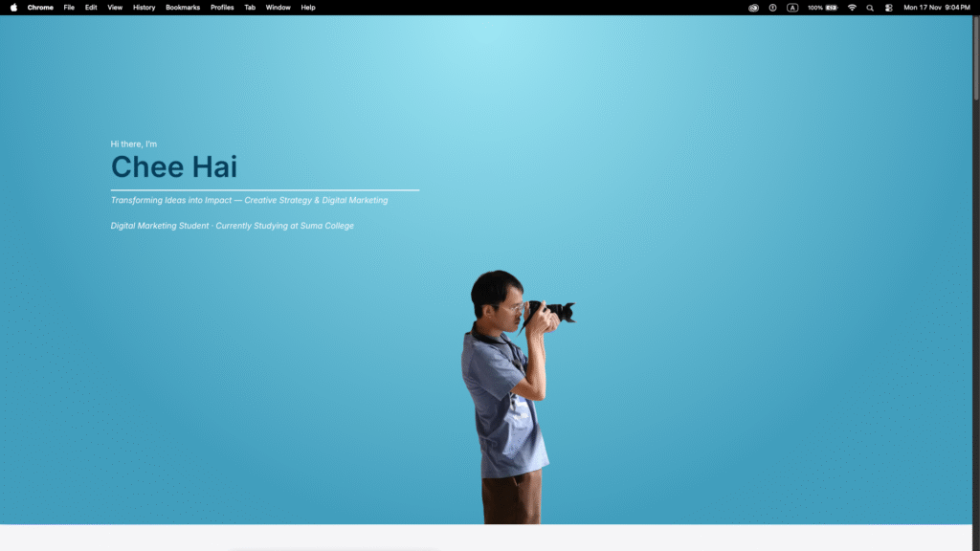Expand the Bookmarks menu
This screenshot has height=551, width=980.
[x=183, y=7]
